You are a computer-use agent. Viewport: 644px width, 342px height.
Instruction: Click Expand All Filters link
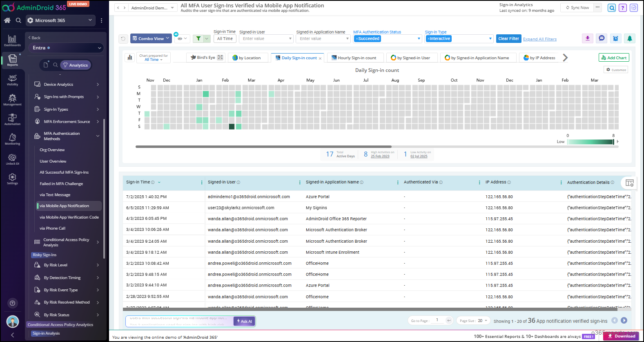(540, 39)
